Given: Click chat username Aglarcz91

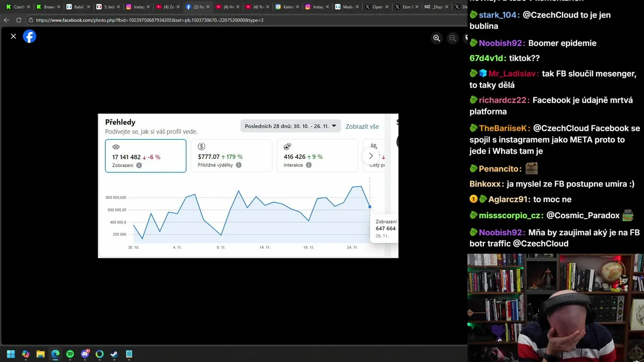Looking at the screenshot, I should point(509,200).
